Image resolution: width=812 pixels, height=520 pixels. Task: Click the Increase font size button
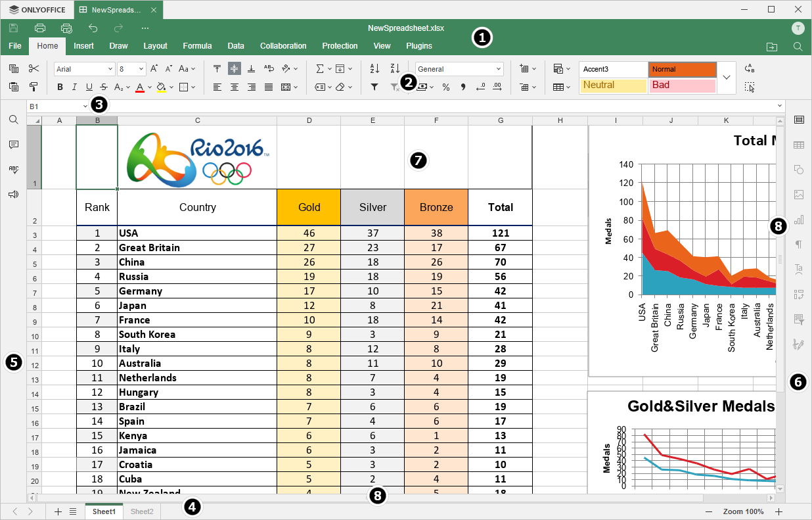coord(154,68)
